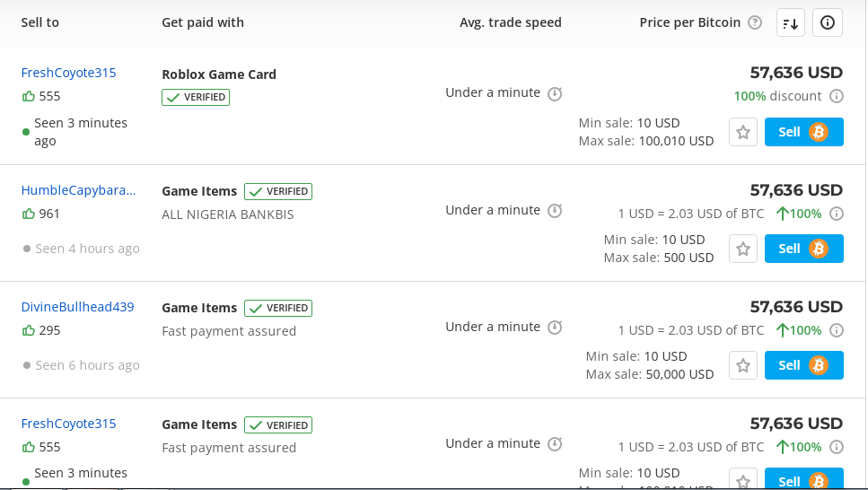Sell Bitcoin to DivineBullhead439 offer
Viewport: 868px width, 490px height.
pos(803,365)
